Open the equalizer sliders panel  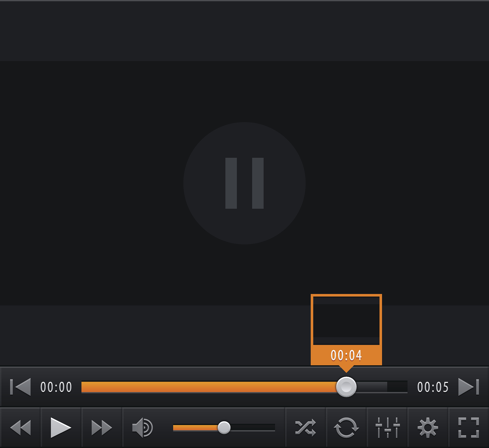(388, 428)
